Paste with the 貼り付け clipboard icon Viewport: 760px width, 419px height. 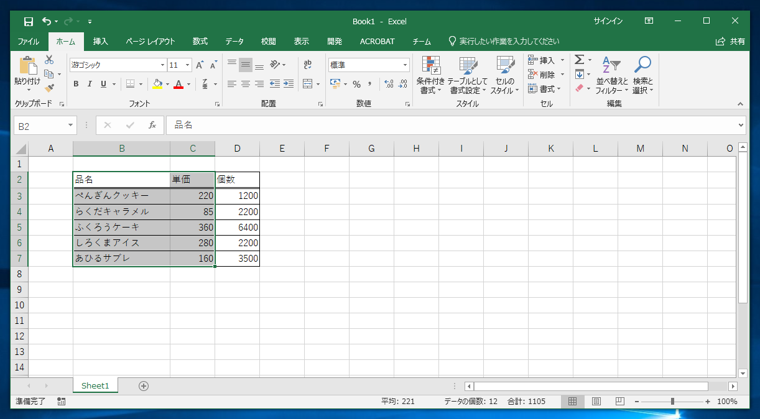(28, 66)
